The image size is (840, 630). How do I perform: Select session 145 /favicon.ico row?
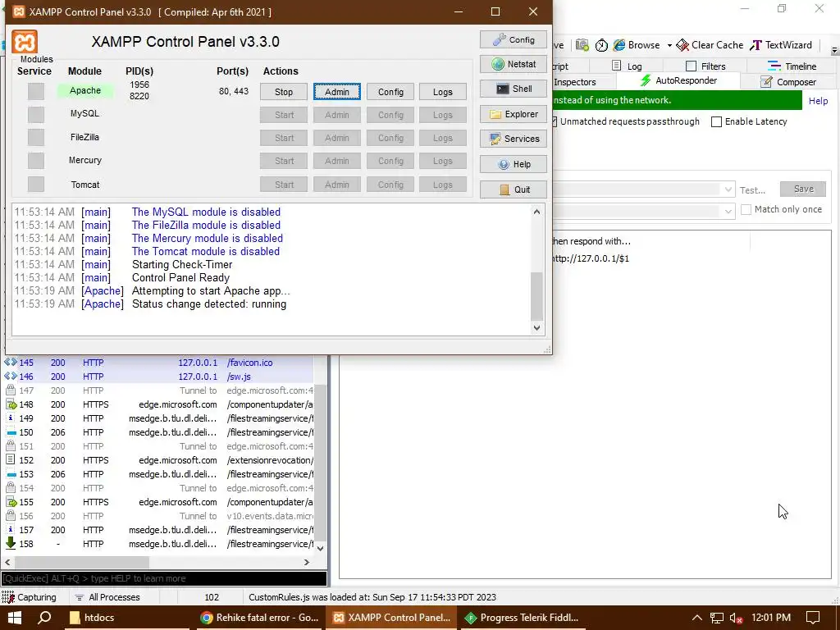point(158,363)
